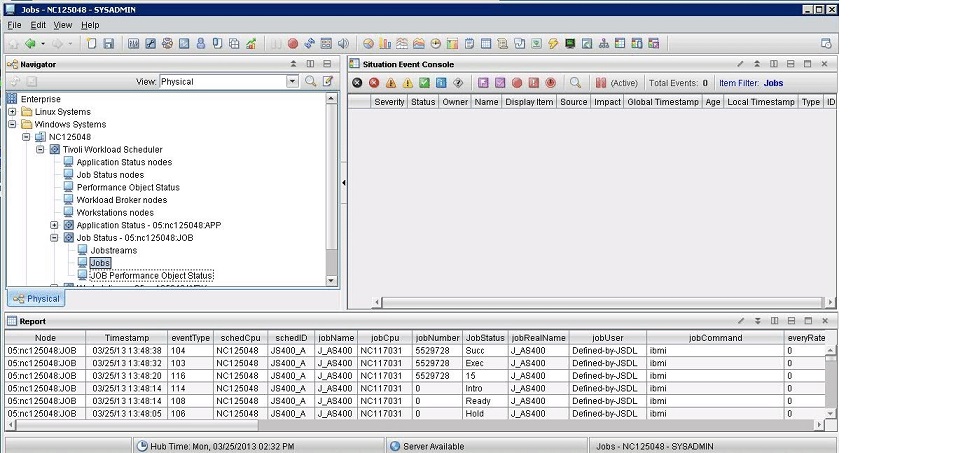Screen dimensions: 963x453
Task: Insert a Plot Chart view
Action: (x=402, y=44)
